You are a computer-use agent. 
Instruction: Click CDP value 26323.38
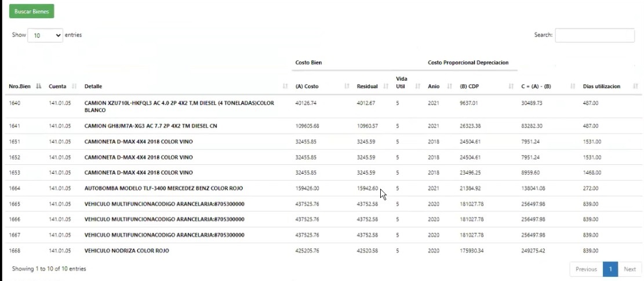click(x=470, y=126)
